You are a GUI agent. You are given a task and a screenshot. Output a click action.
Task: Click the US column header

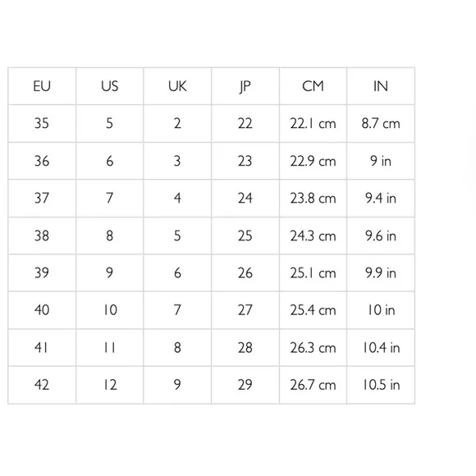(110, 86)
